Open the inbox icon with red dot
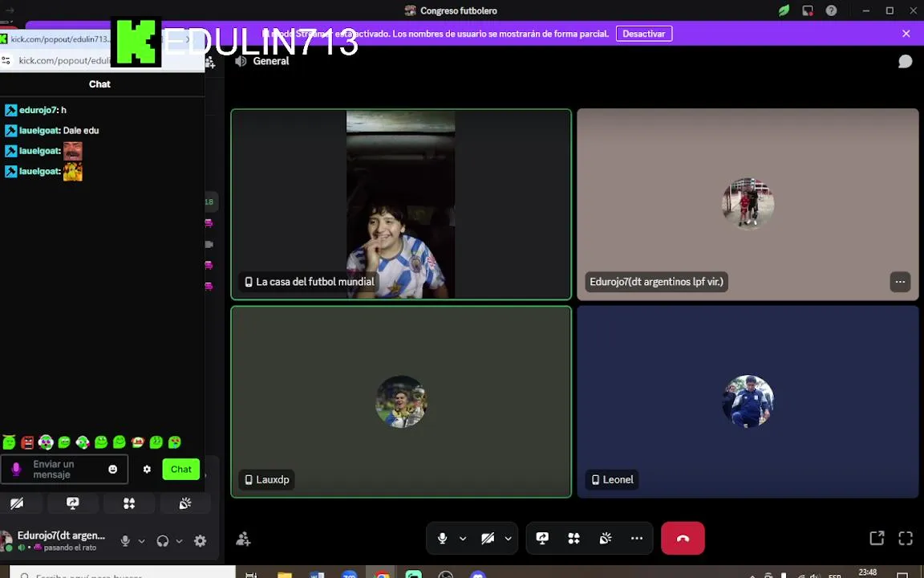The height and width of the screenshot is (578, 924). [x=808, y=10]
